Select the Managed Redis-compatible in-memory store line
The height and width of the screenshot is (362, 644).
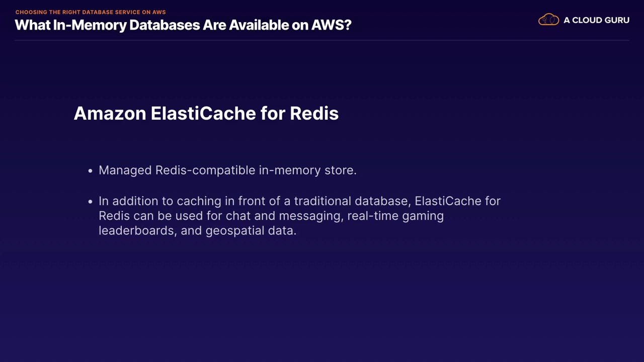[x=227, y=170]
